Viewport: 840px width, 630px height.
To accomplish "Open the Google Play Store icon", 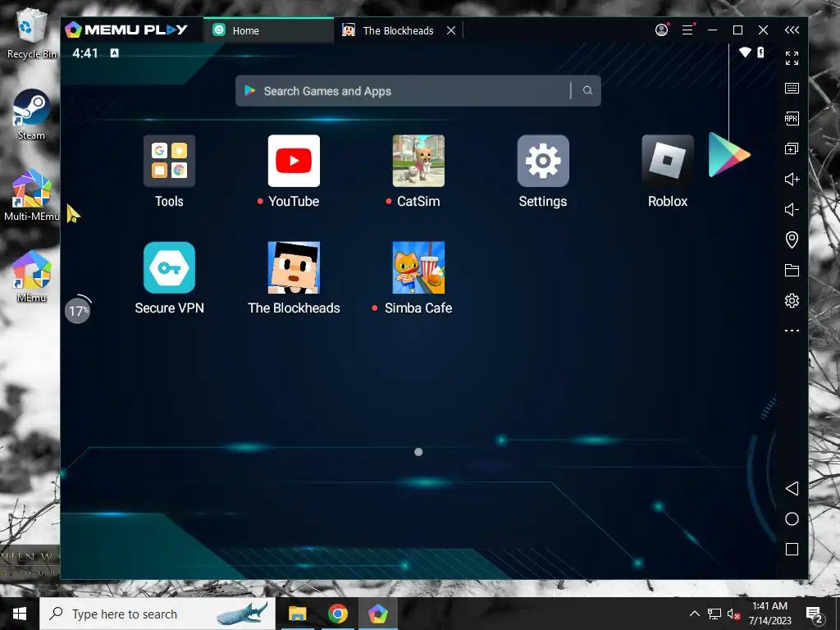I will click(x=729, y=155).
